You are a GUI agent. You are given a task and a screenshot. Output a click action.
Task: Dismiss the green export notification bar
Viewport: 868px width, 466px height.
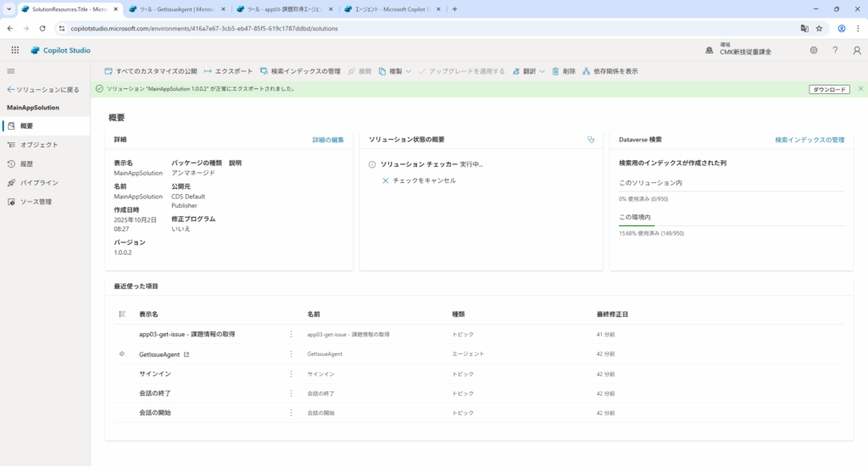tap(860, 89)
